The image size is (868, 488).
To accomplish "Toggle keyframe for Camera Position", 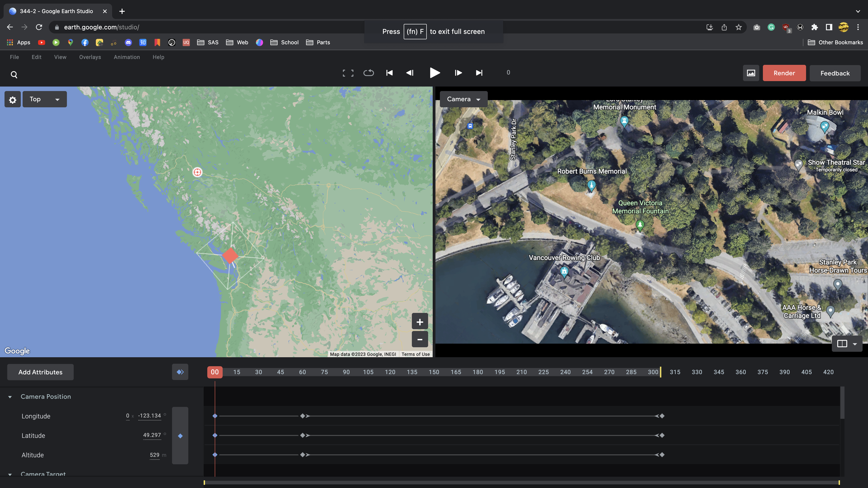I will 180,436.
